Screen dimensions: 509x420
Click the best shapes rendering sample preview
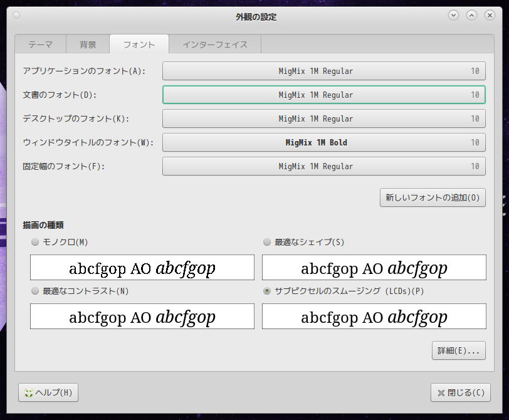click(374, 268)
